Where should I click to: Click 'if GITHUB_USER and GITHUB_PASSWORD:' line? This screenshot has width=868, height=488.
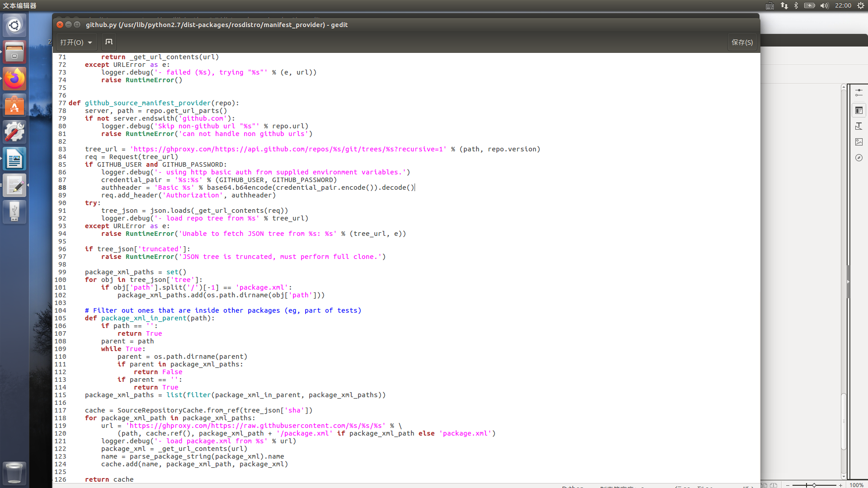(156, 164)
